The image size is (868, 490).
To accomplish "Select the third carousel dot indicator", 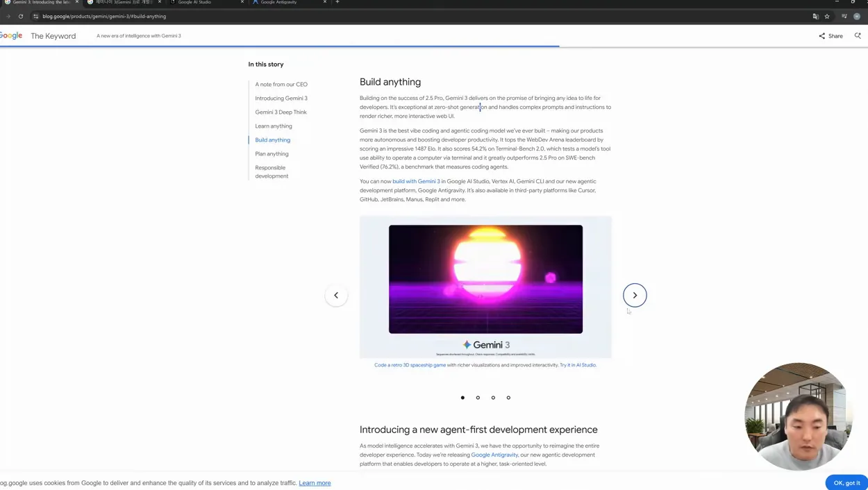I will coord(493,398).
